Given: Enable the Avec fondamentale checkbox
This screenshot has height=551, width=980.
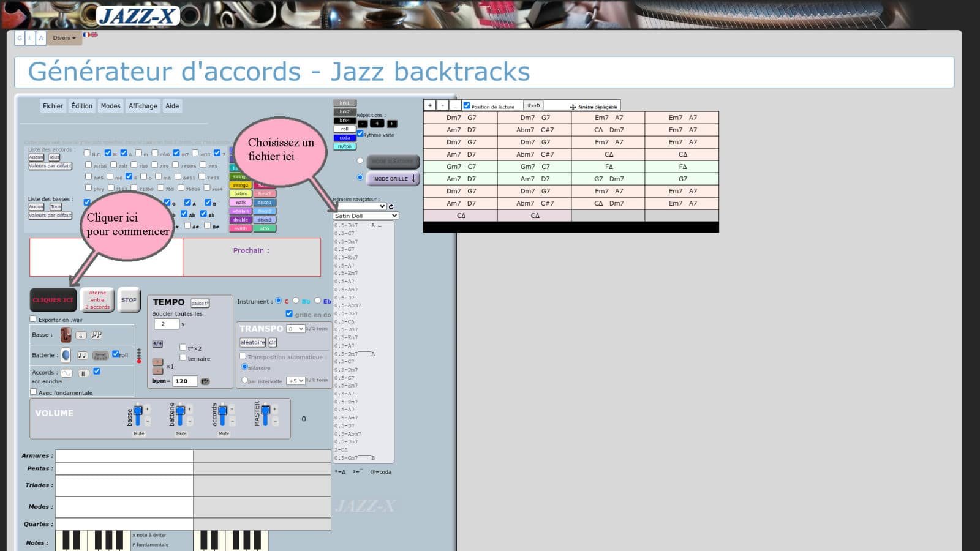Looking at the screenshot, I should tap(33, 392).
